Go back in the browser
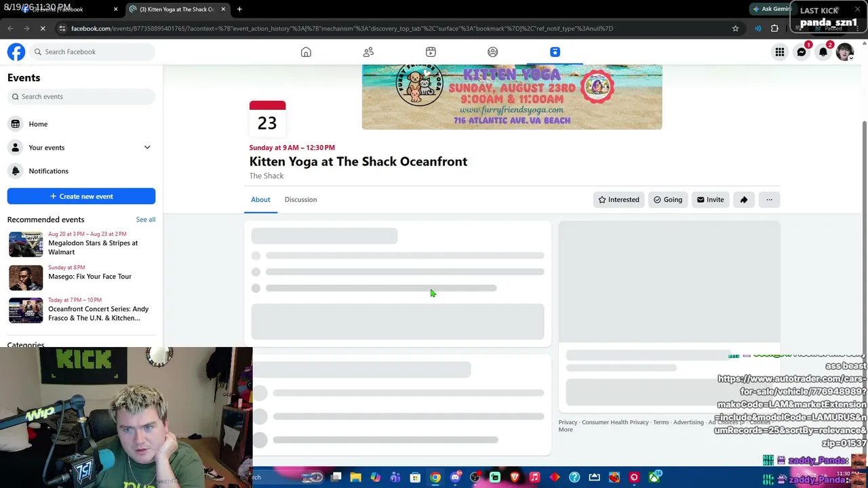 10,28
